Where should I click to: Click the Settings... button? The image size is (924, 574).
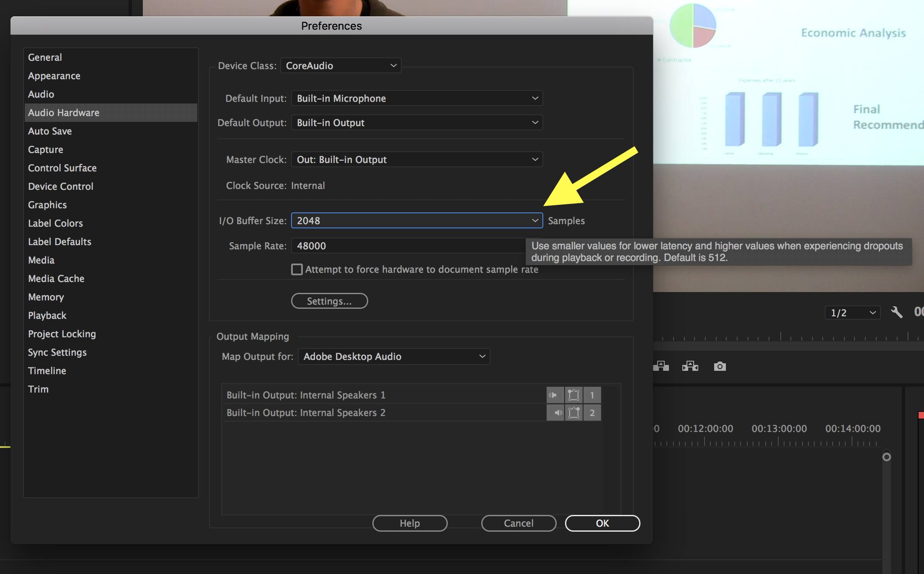pyautogui.click(x=329, y=301)
